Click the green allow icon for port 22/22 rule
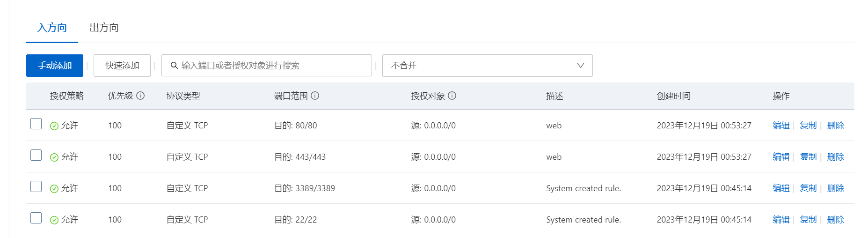The width and height of the screenshot is (868, 238). 54,220
